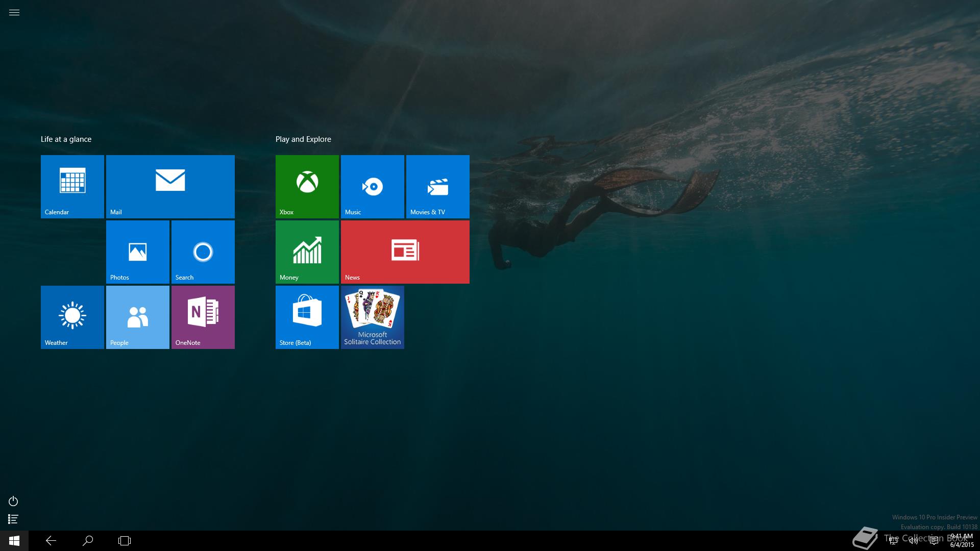This screenshot has height=551, width=980.
Task: Launch the Movies & TV tile
Action: [438, 187]
